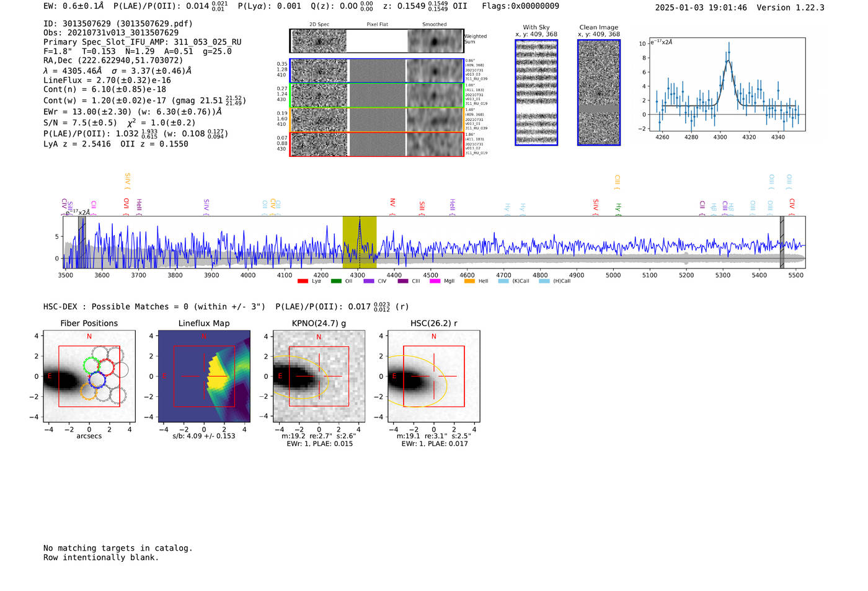Viewport: 868px width, 591px height.
Task: Select the green OII legend swatch
Action: [336, 281]
